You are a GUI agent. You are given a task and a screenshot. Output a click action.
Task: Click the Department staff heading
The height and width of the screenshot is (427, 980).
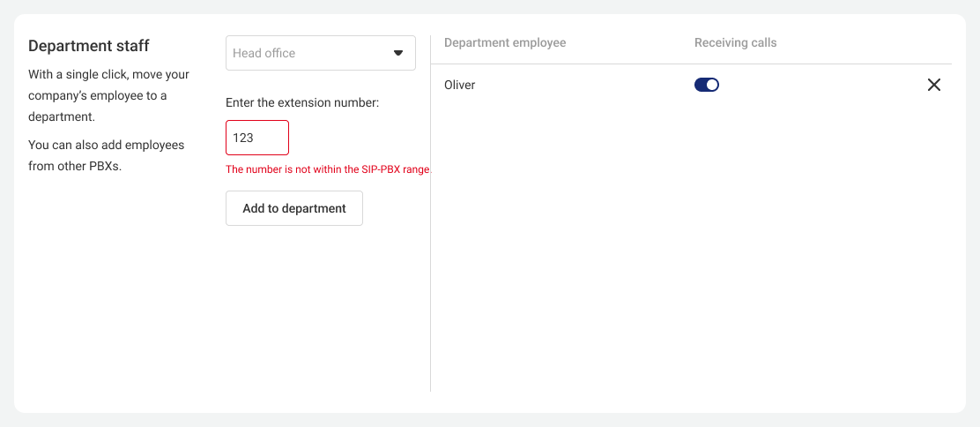pyautogui.click(x=89, y=47)
